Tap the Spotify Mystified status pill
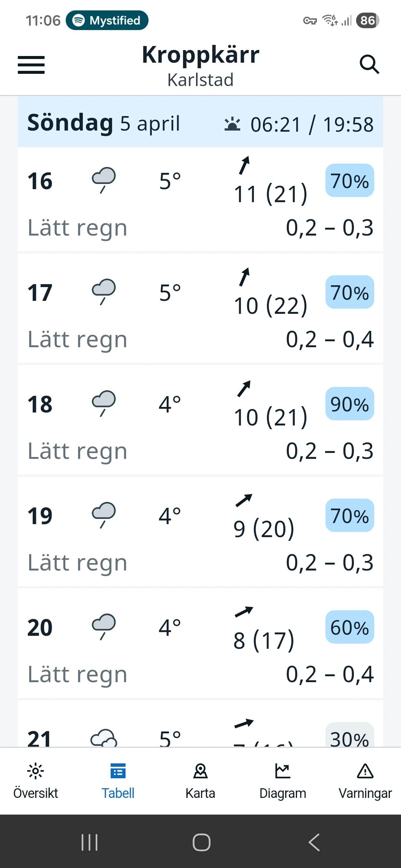Screen dimensions: 401x868 click(107, 20)
